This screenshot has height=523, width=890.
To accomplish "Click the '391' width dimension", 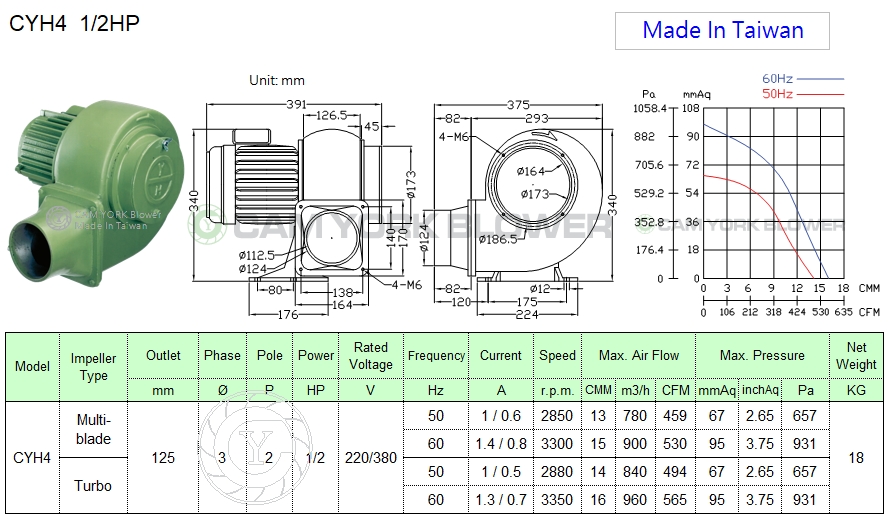I will (296, 104).
